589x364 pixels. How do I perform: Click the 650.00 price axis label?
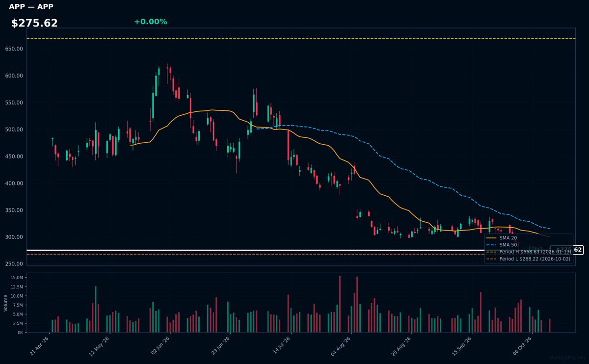14,49
